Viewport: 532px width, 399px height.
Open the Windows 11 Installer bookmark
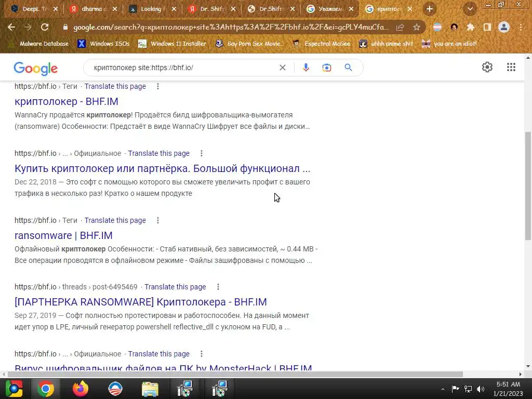172,44
